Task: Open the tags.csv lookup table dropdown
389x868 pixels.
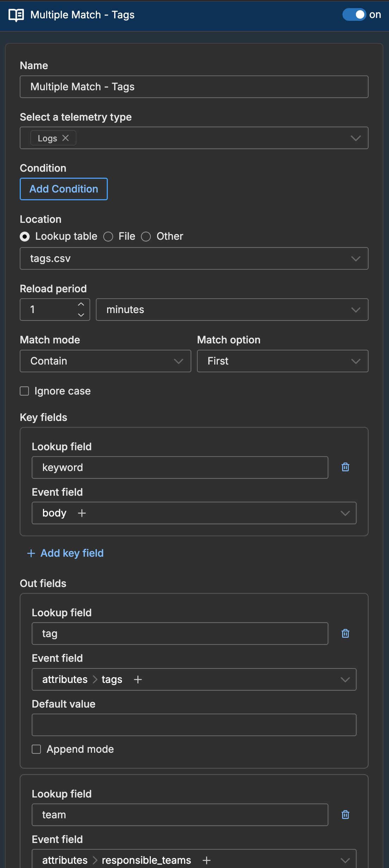Action: point(194,258)
